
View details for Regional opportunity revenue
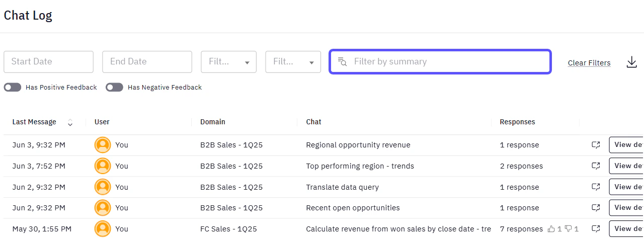click(626, 145)
